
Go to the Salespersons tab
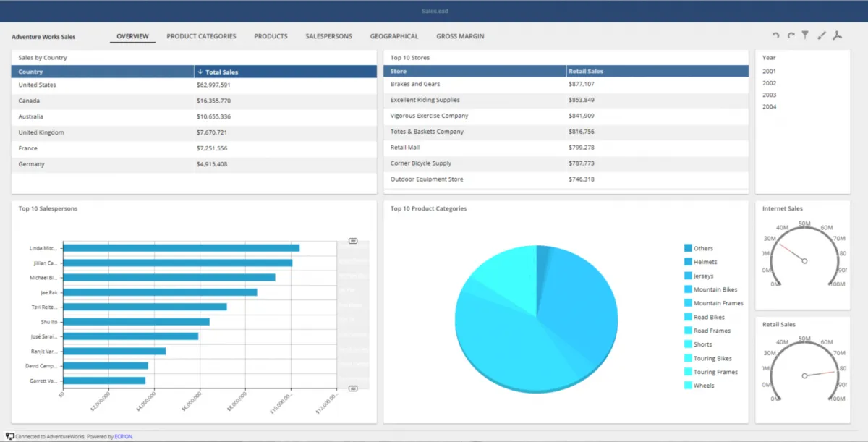(328, 36)
